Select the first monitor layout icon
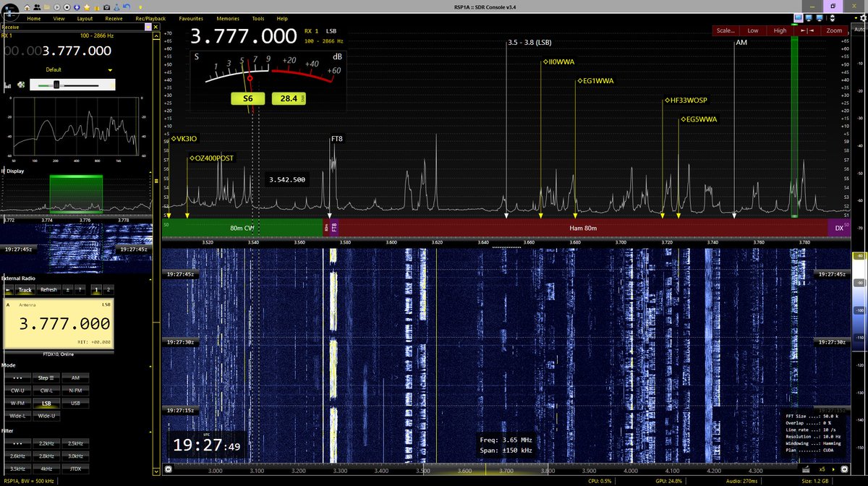This screenshot has height=486, width=868. [799, 18]
